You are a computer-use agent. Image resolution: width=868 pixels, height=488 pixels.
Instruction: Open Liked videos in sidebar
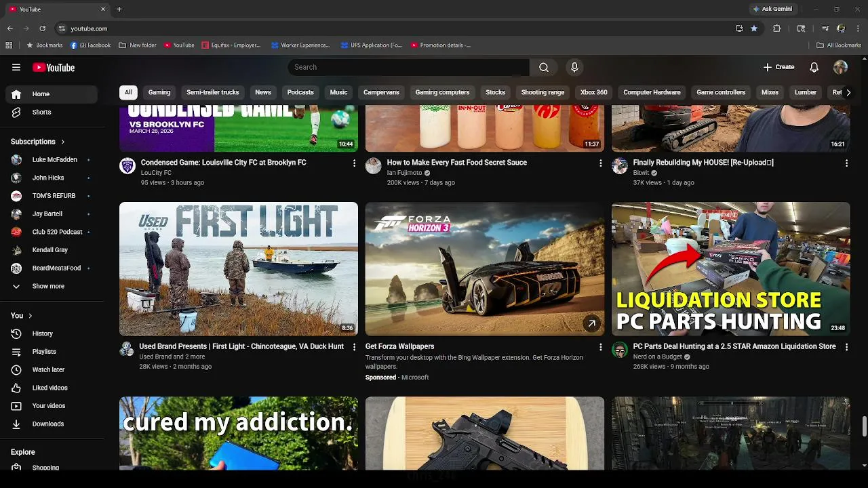52,388
